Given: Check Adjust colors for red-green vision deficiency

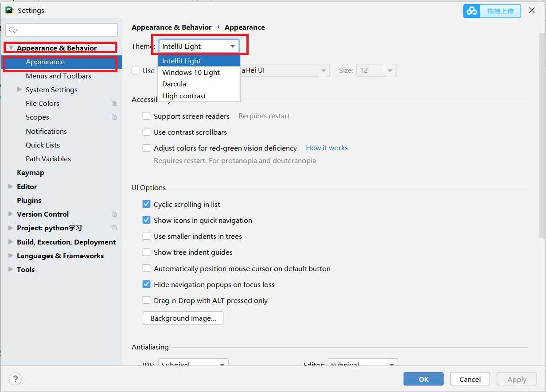Looking at the screenshot, I should [x=146, y=148].
